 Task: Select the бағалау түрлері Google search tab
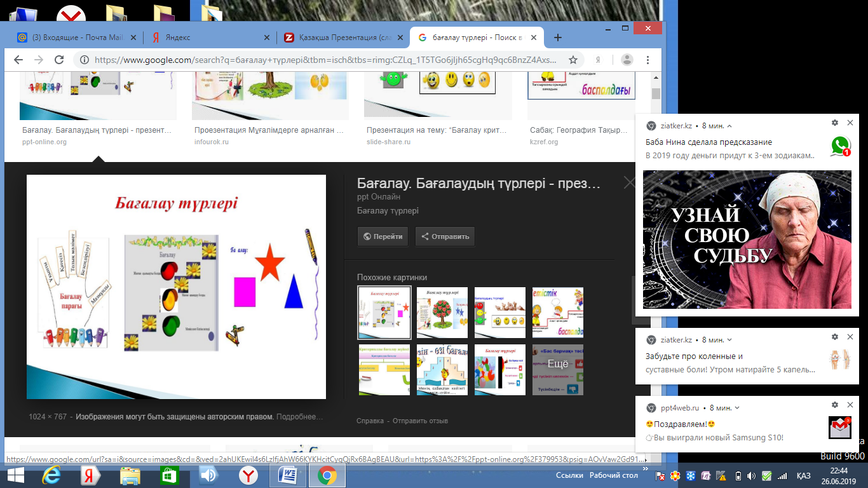[477, 37]
